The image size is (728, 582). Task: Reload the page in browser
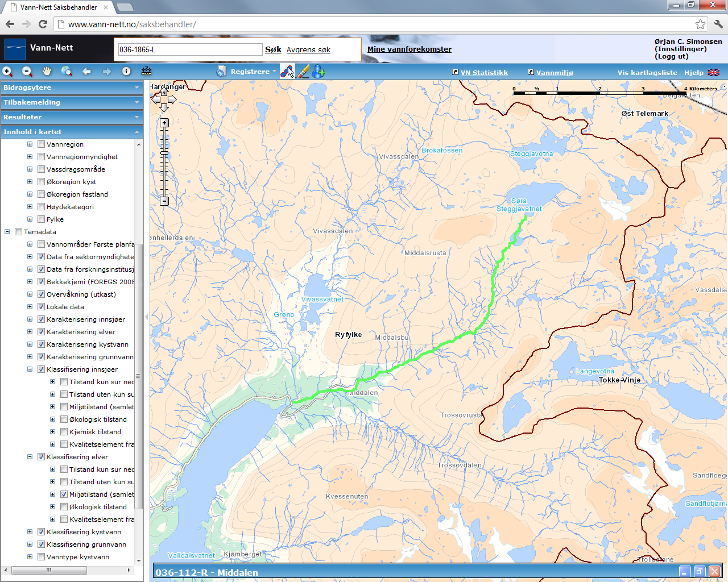[x=43, y=24]
